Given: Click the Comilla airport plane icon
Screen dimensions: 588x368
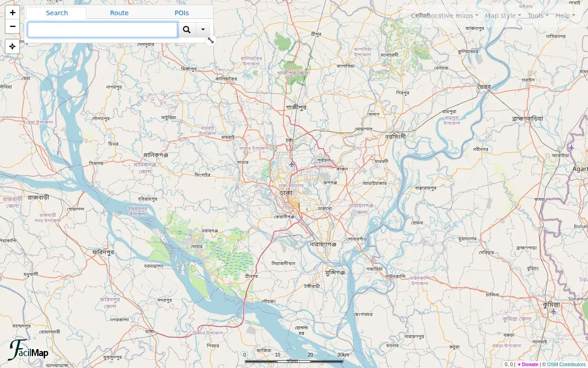Looking at the screenshot, I should point(554,311).
